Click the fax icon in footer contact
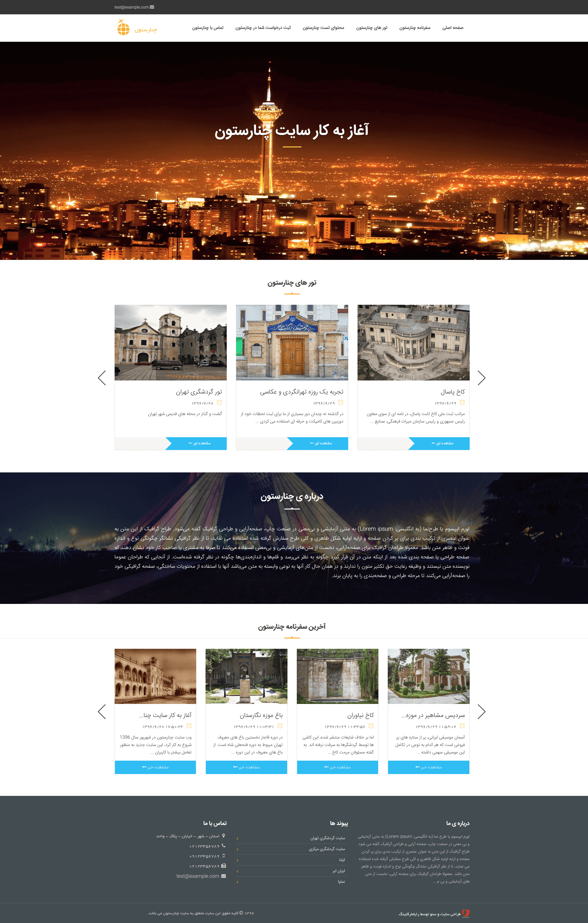This screenshot has height=923, width=588. (224, 865)
